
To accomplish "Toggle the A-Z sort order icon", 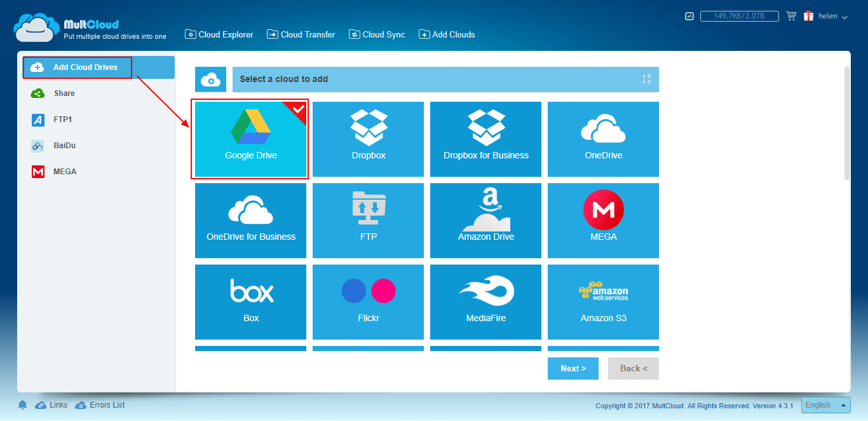I will pos(646,79).
